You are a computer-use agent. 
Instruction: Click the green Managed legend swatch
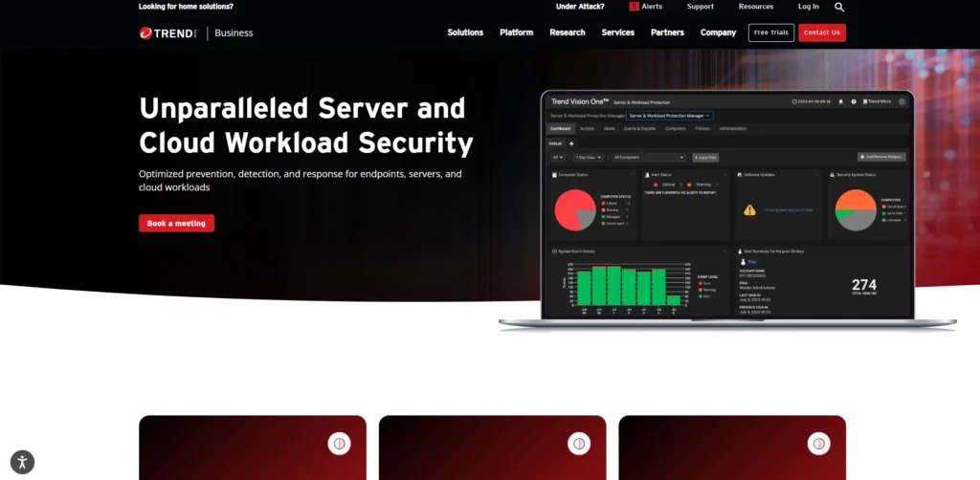(603, 217)
